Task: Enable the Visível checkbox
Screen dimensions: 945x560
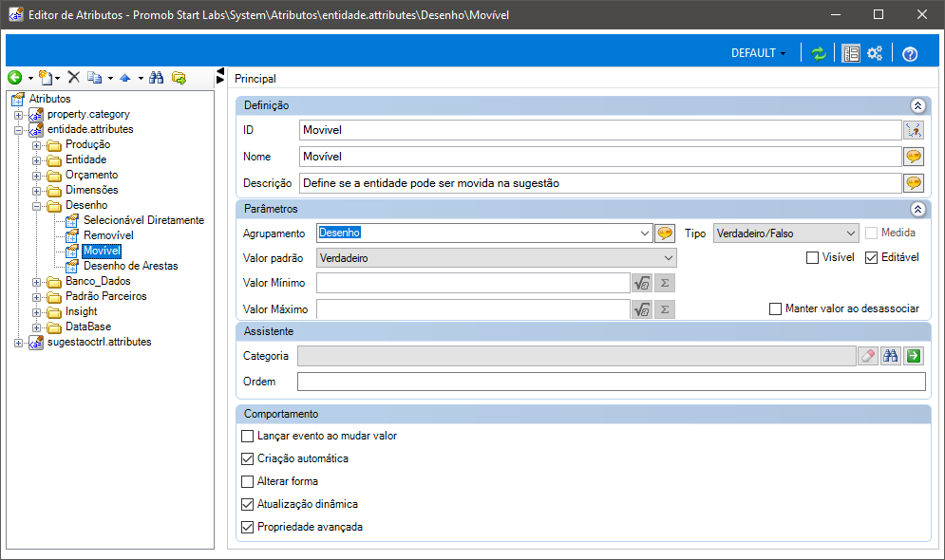Action: coord(812,258)
